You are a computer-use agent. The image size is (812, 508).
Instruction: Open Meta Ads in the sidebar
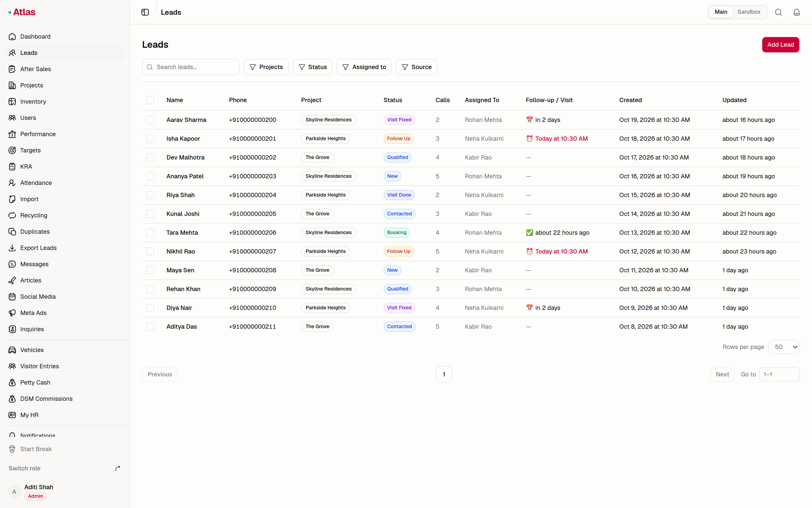point(65,313)
